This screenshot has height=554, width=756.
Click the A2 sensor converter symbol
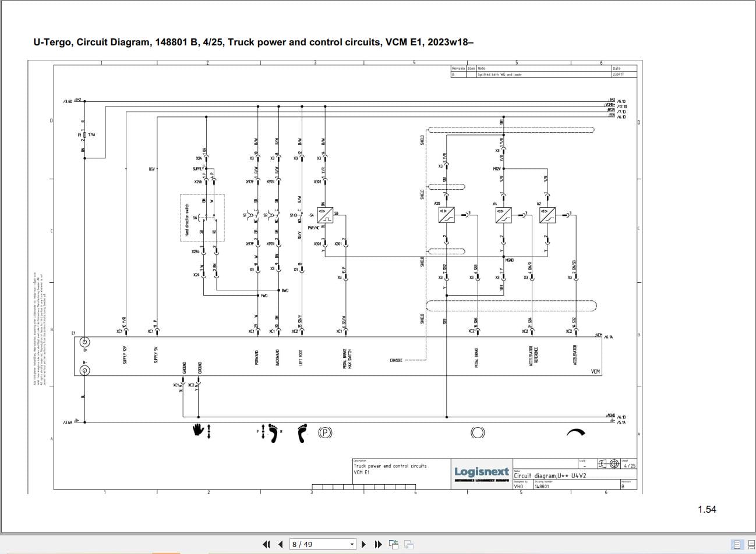(x=547, y=215)
